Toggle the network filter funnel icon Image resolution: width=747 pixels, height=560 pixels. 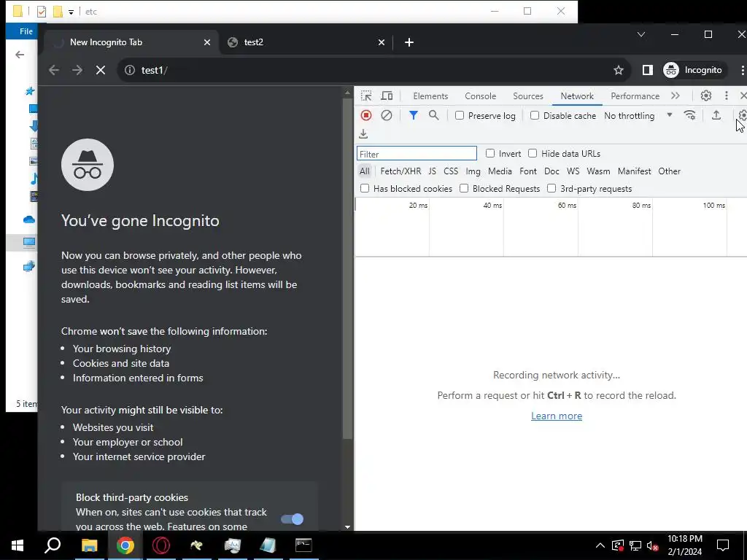tap(413, 115)
